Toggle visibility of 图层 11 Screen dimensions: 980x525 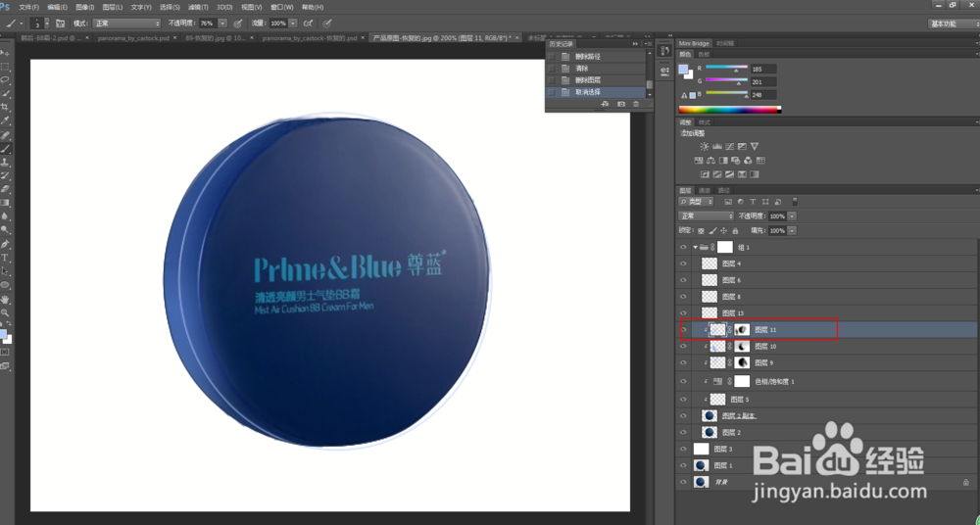coord(682,329)
